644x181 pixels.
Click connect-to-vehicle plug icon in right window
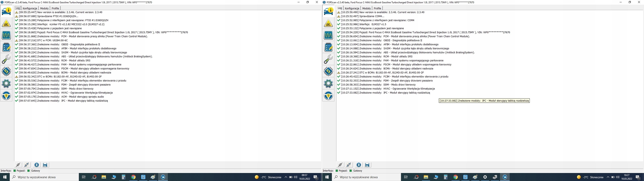point(340,165)
